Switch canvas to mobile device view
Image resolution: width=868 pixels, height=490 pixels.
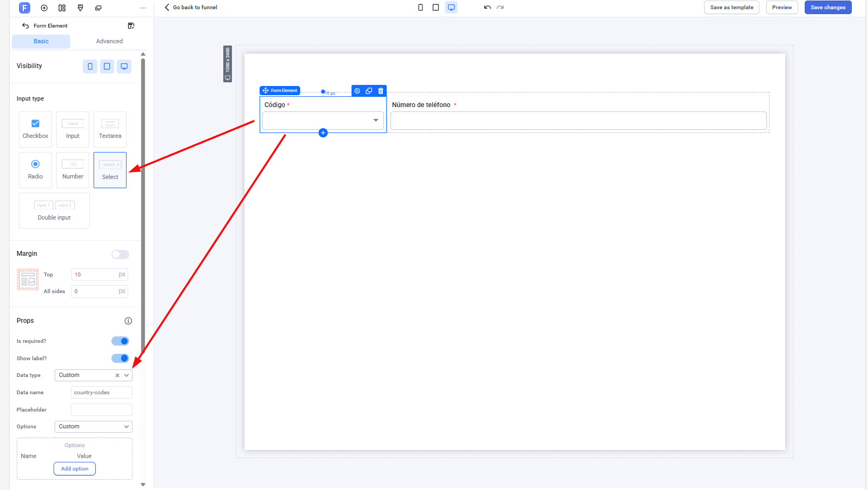click(420, 8)
